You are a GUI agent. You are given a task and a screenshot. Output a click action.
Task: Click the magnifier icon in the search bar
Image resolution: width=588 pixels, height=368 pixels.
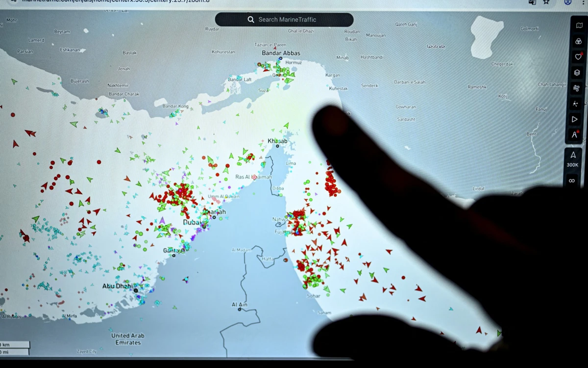click(251, 20)
